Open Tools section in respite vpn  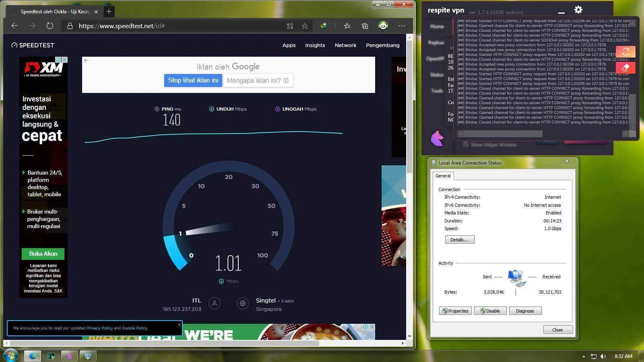point(437,90)
